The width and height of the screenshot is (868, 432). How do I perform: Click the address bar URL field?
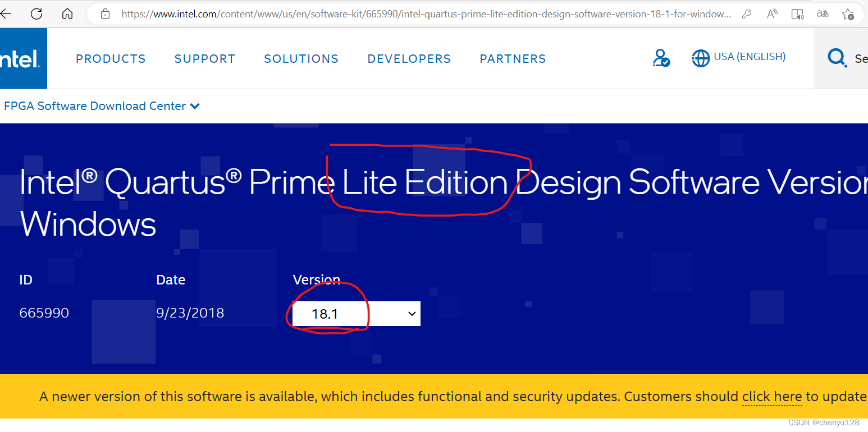pos(427,14)
